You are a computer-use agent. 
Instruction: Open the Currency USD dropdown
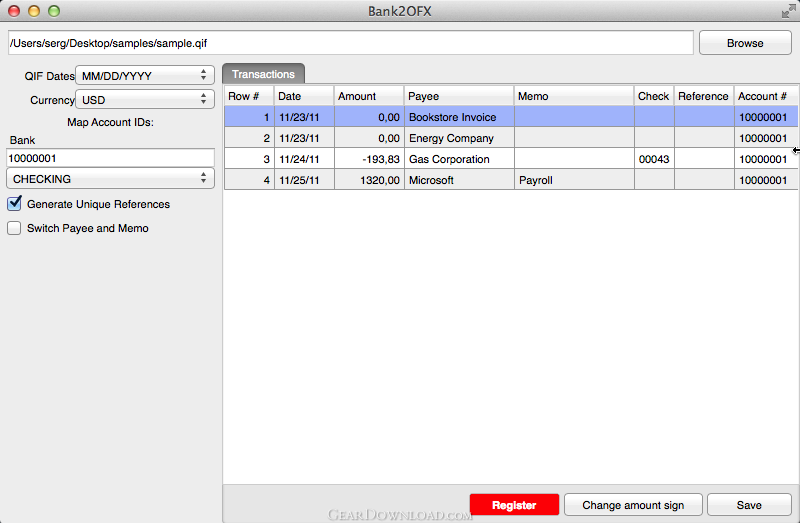click(x=145, y=99)
